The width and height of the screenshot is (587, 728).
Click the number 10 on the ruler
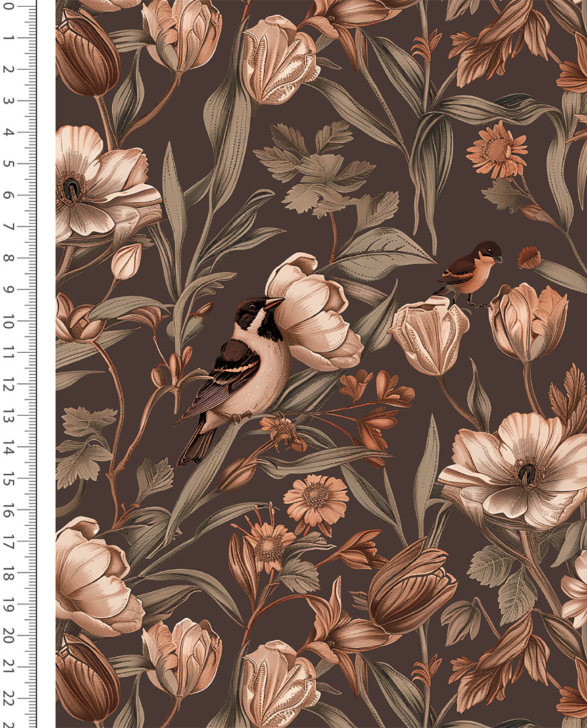pos(9,324)
